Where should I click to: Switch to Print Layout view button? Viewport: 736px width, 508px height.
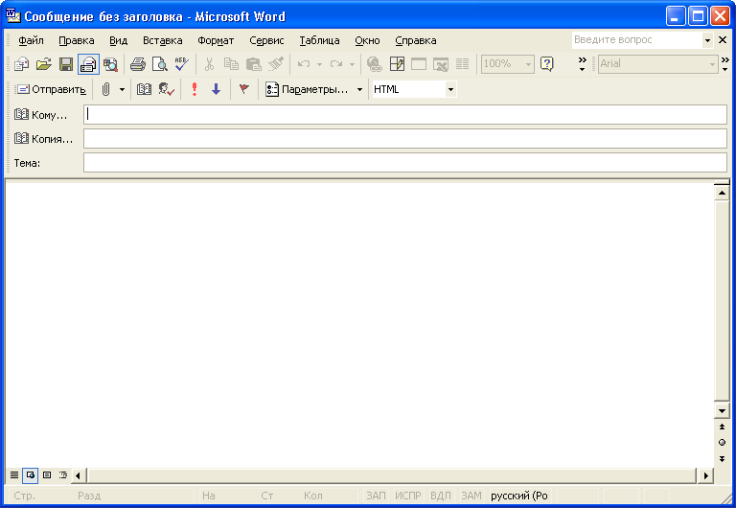coord(46,475)
